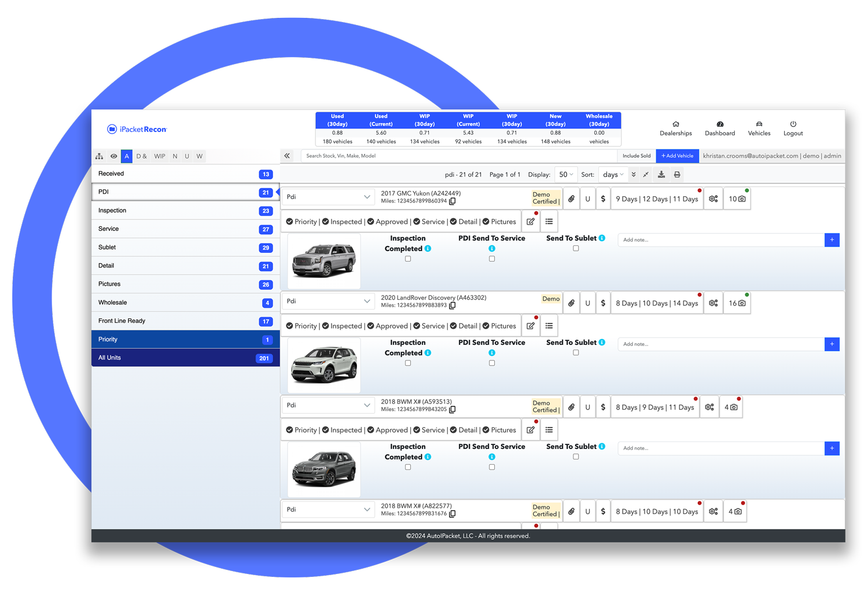Click the Logout power icon
This screenshot has width=868, height=596.
coord(793,124)
